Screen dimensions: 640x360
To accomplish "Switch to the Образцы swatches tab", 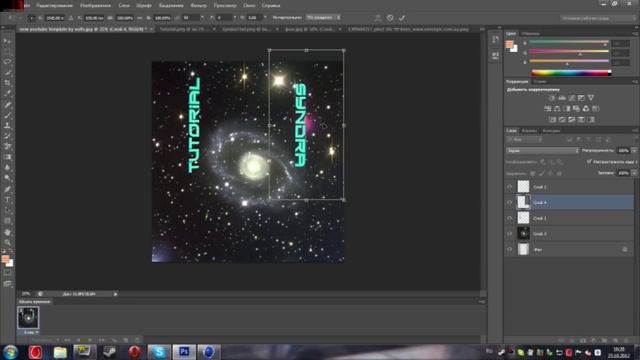I will [x=531, y=33].
